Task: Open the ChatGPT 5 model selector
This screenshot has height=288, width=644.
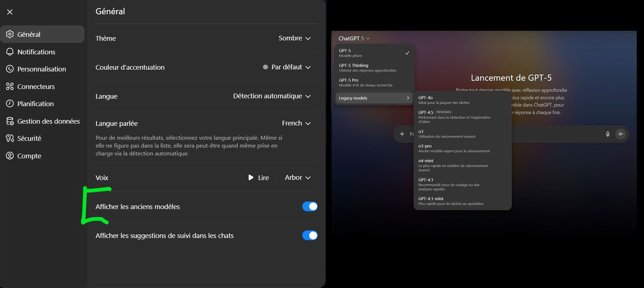Action: point(354,38)
